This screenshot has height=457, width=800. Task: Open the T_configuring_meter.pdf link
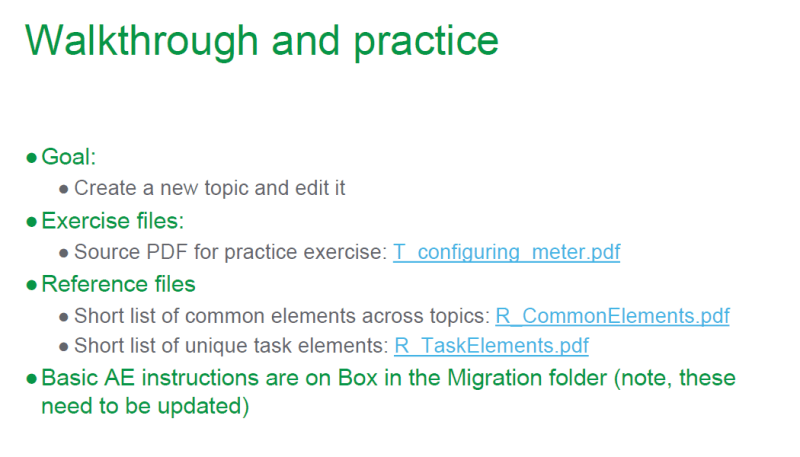[x=506, y=252]
